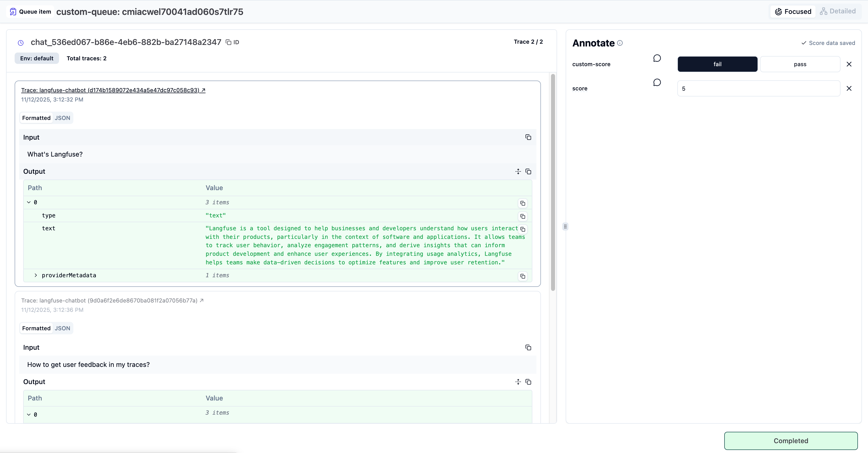Click the Completed button
This screenshot has width=868, height=453.
[791, 441]
